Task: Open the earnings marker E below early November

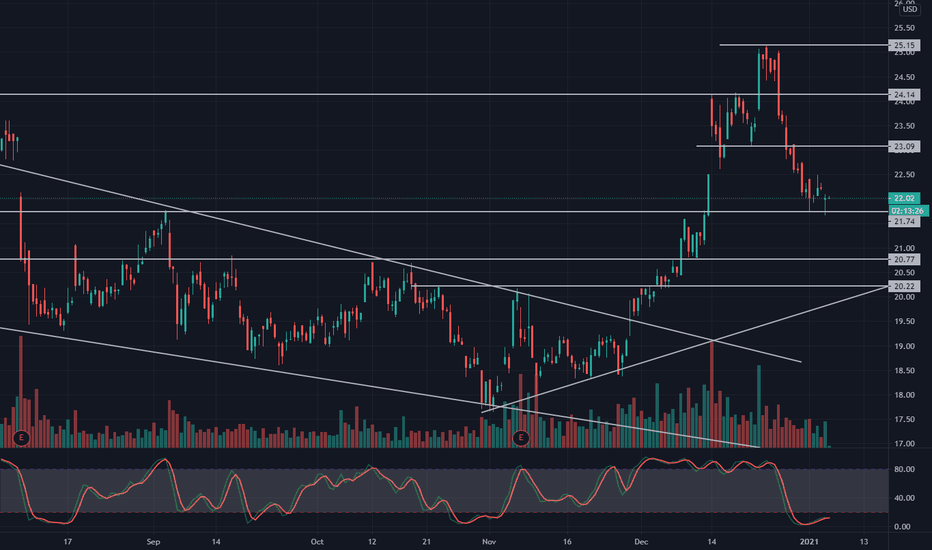Action: [x=521, y=438]
